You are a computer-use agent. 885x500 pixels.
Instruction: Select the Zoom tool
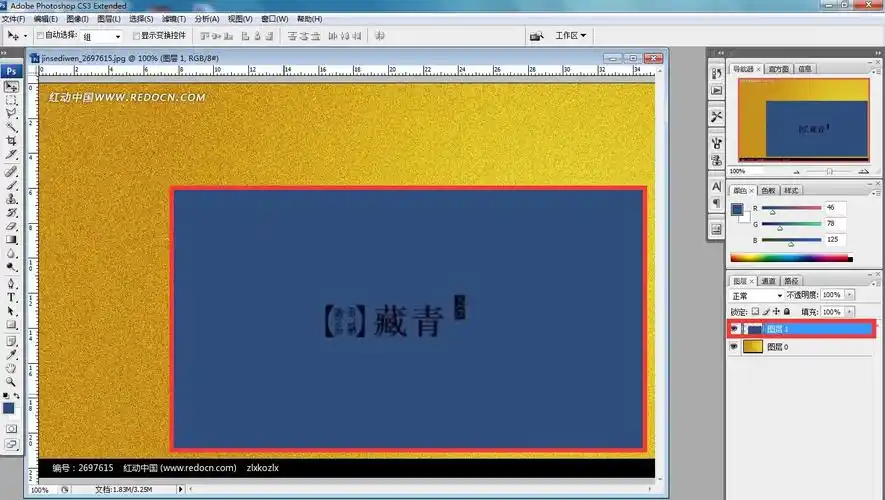coord(11,381)
